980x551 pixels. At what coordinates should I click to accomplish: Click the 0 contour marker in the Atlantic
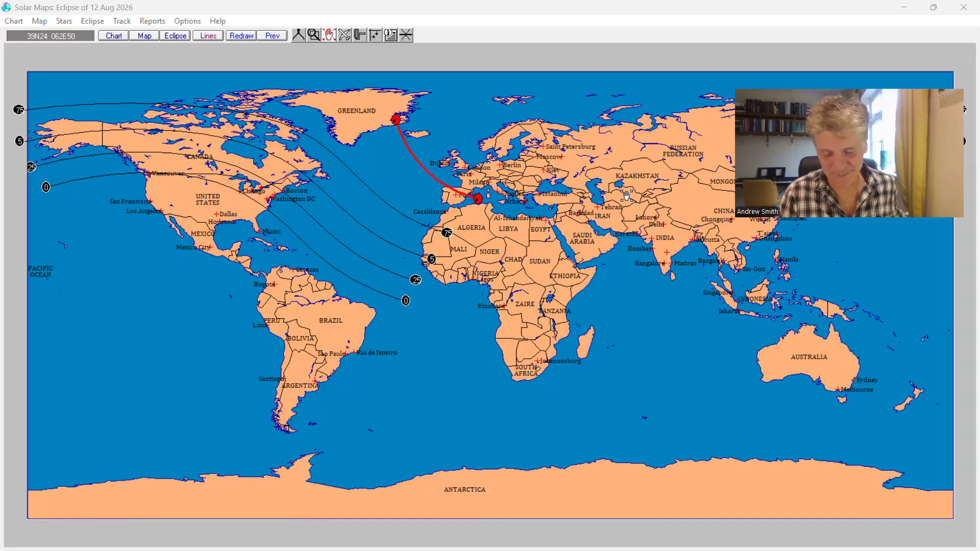pyautogui.click(x=406, y=301)
